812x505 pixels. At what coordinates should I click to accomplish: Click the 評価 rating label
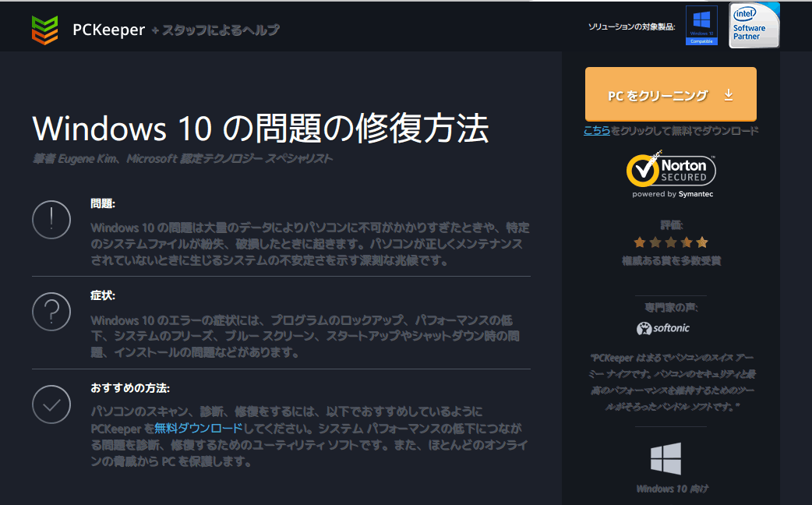pos(671,224)
